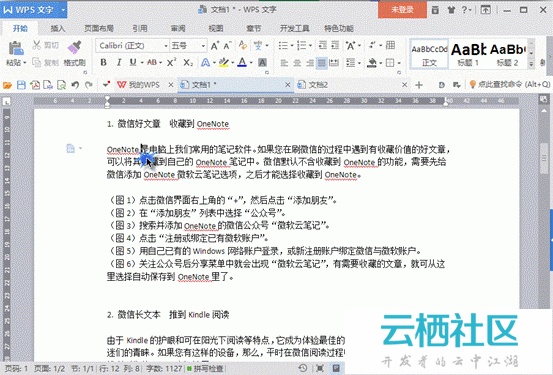Screen dimensions: 553x375
Task: Open the bullet list dropdown arrow
Action: tap(292, 46)
